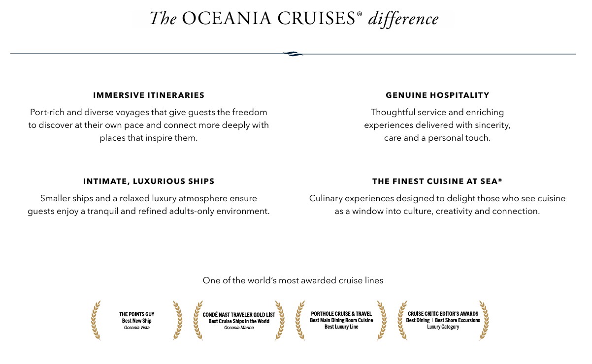The height and width of the screenshot is (364, 592).
Task: Click the left laurel of Porthole Cruise award
Action: point(300,320)
